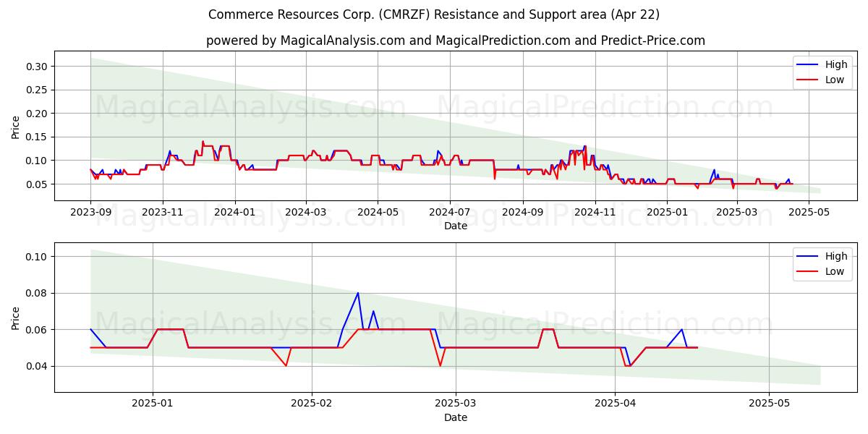Viewport: 868px width, 434px height.
Task: Click the top chart x-axis label '2025-03'
Action: point(736,213)
